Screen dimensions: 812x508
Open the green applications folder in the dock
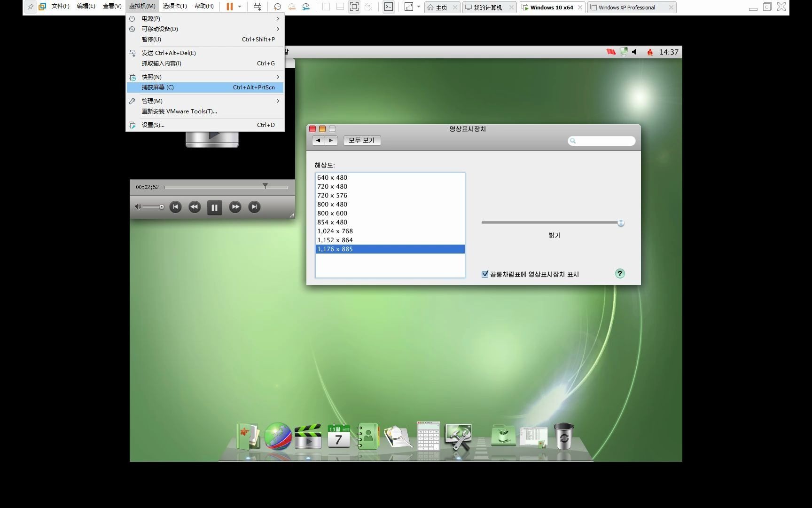(x=503, y=436)
